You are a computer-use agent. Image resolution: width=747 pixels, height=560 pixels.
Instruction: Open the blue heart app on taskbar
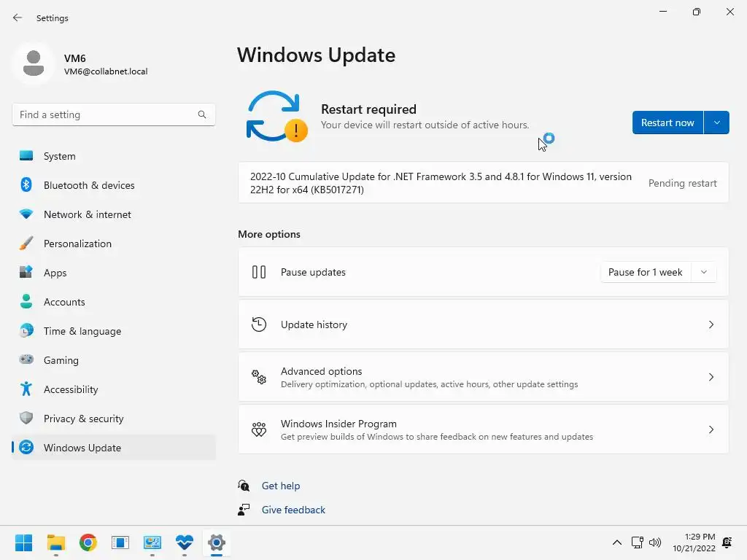[x=185, y=542]
